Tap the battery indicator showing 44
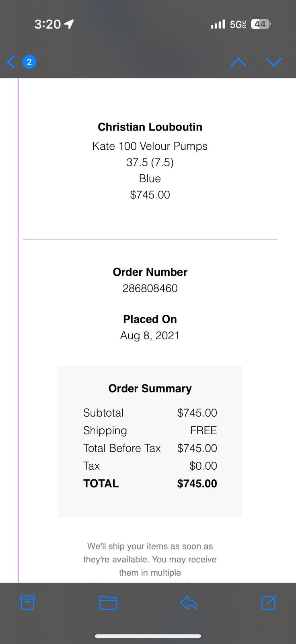This screenshot has width=296, height=644. [x=261, y=24]
